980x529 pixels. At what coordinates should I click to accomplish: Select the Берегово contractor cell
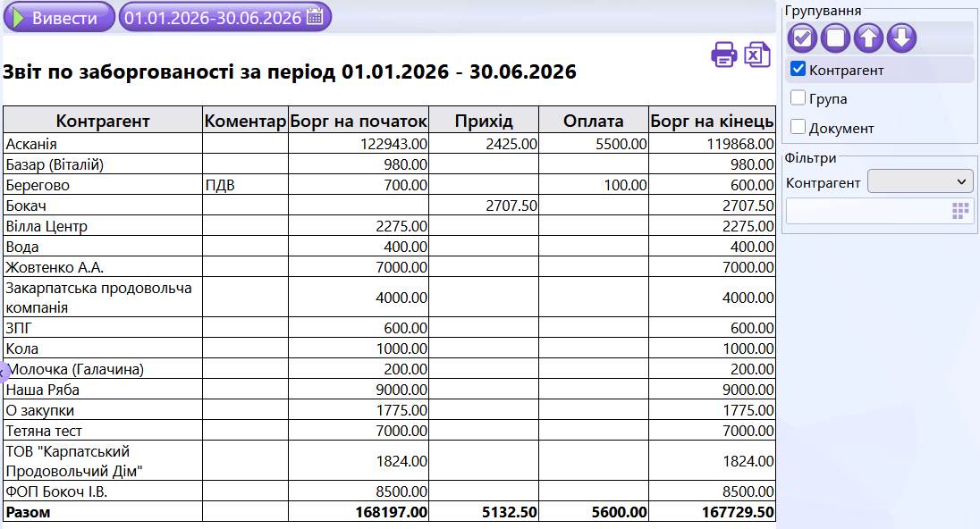pyautogui.click(x=103, y=185)
